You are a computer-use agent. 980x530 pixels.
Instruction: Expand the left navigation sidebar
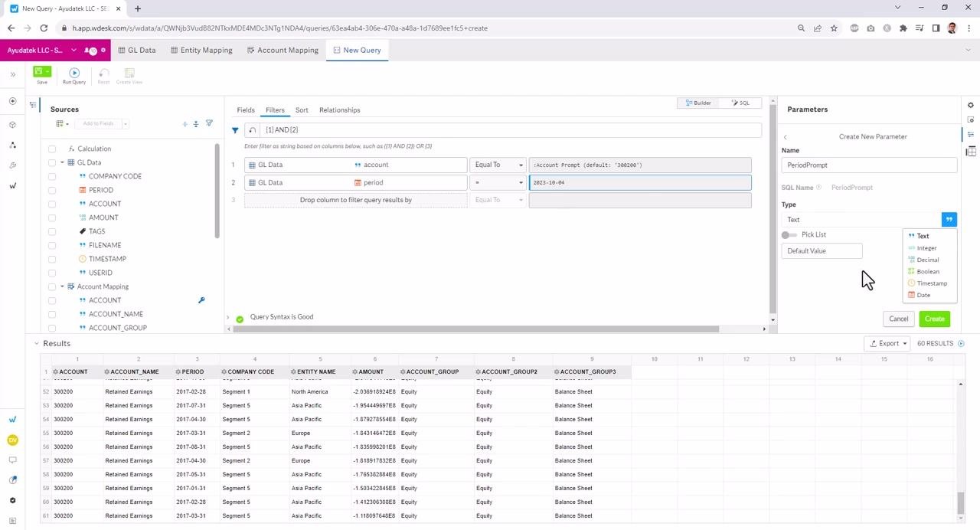[12, 74]
